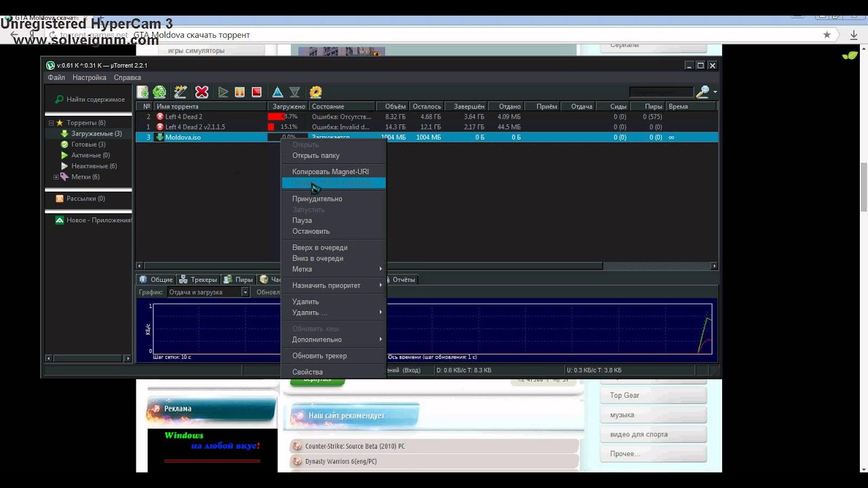Viewport: 868px width, 488px height.
Task: Expand the Дополнительно submenu
Action: (334, 340)
